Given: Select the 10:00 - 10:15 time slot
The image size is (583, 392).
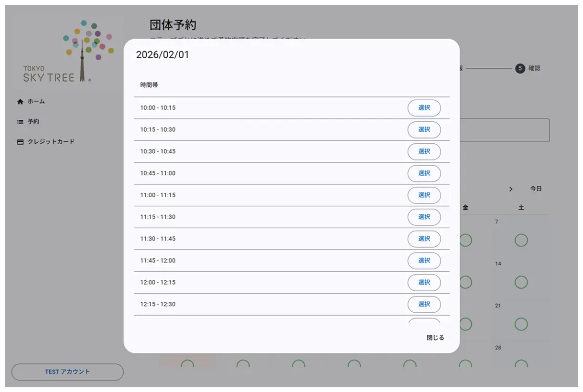Looking at the screenshot, I should [424, 108].
